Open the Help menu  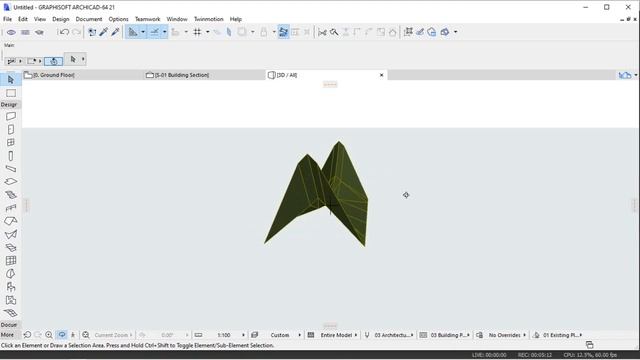tap(236, 19)
